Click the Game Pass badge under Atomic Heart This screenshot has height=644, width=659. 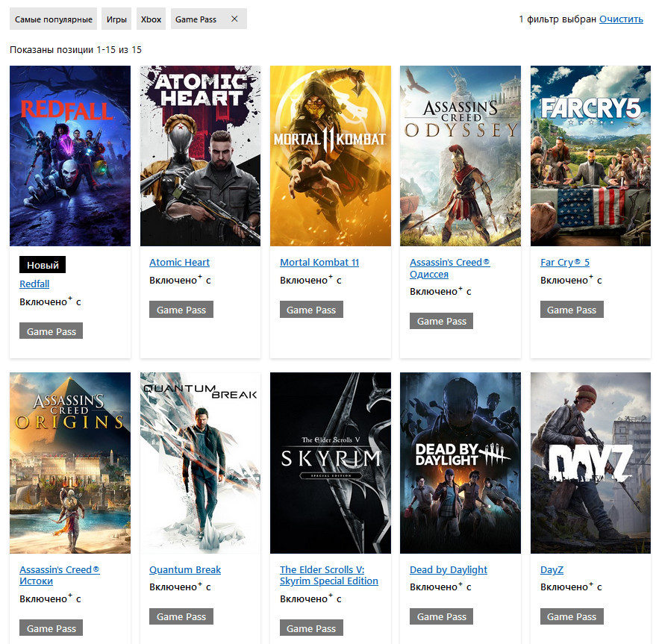point(181,310)
